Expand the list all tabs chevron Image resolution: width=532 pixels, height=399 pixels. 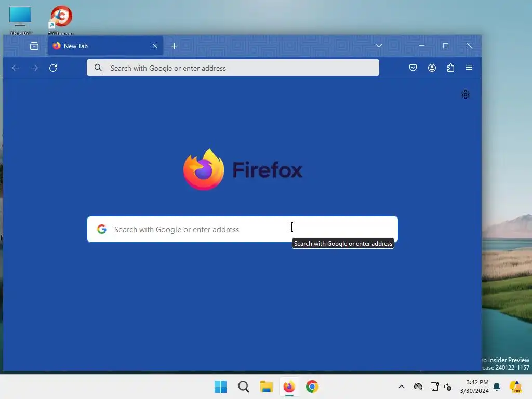pyautogui.click(x=379, y=46)
